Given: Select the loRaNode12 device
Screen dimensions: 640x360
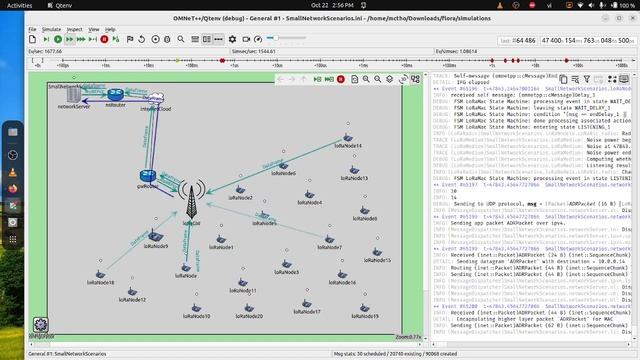Looking at the screenshot, I should (x=132, y=292).
